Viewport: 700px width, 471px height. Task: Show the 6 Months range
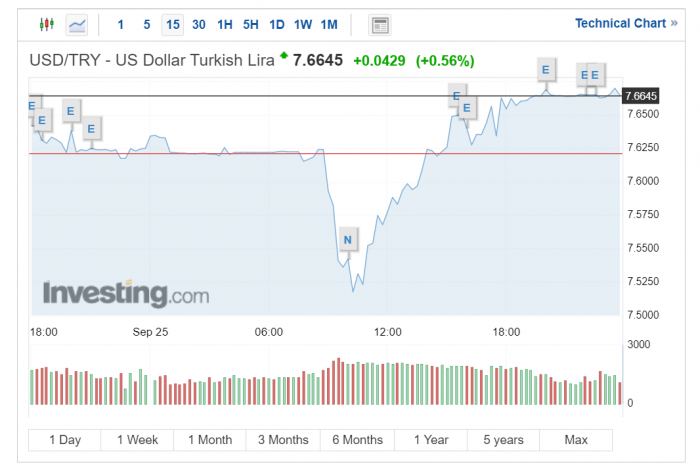[358, 440]
